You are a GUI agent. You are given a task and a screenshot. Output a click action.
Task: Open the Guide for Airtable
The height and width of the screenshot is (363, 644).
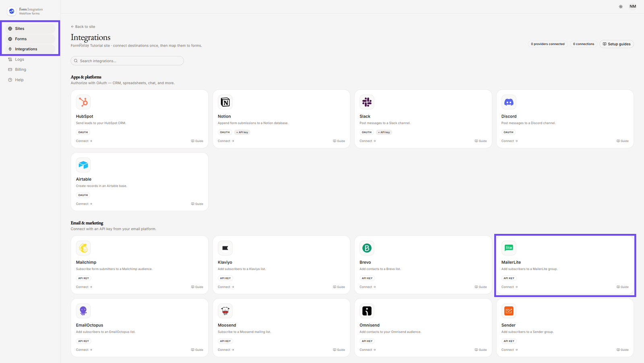[x=197, y=204]
